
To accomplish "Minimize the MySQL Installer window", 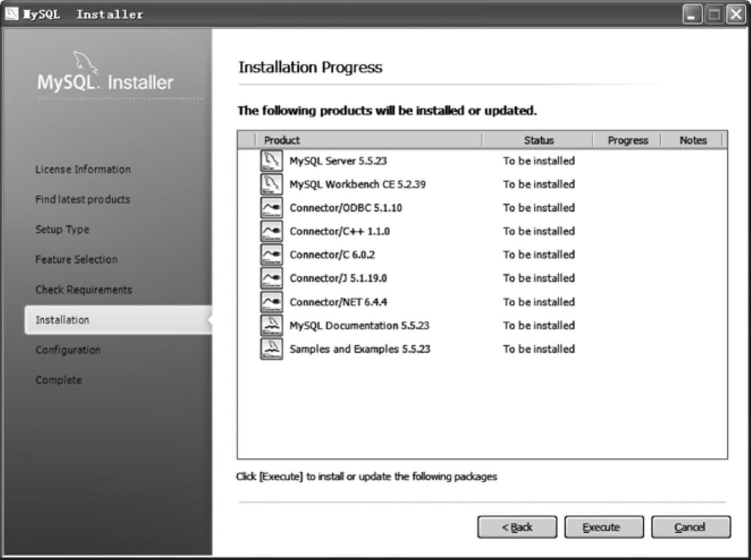I will pos(692,14).
